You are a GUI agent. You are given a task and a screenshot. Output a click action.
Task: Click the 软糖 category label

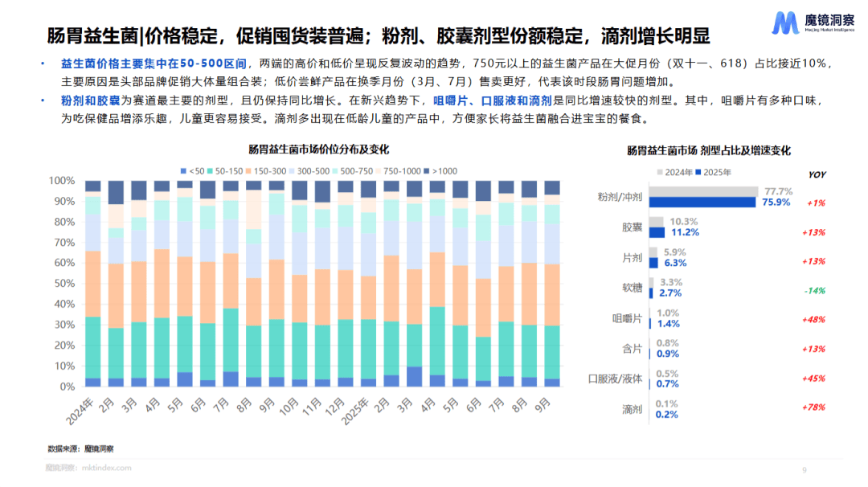(632, 288)
